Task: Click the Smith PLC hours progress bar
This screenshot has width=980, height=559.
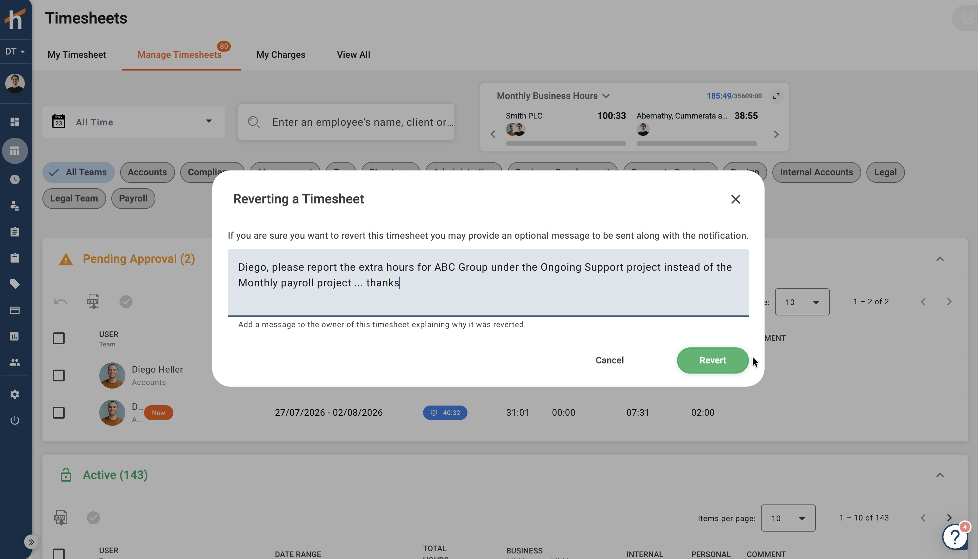Action: 566,144
